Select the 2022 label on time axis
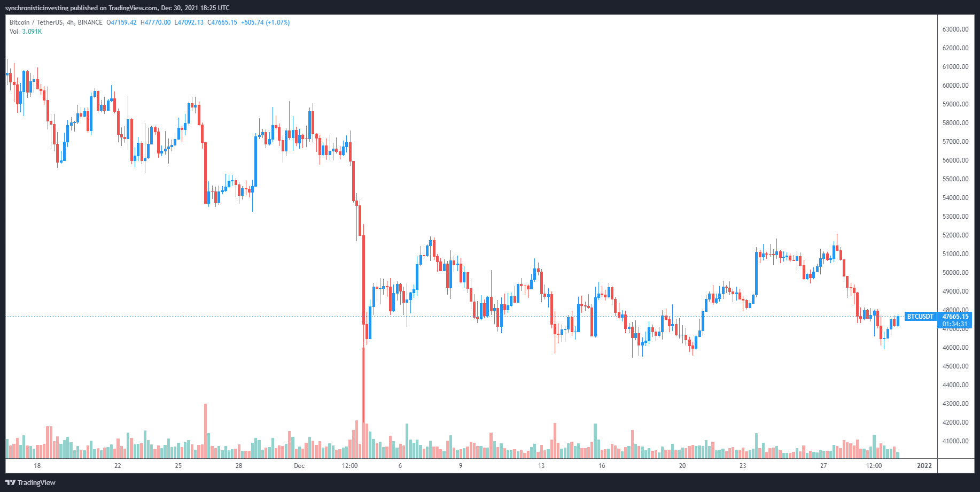Viewport: 980px width, 492px height. [924, 466]
